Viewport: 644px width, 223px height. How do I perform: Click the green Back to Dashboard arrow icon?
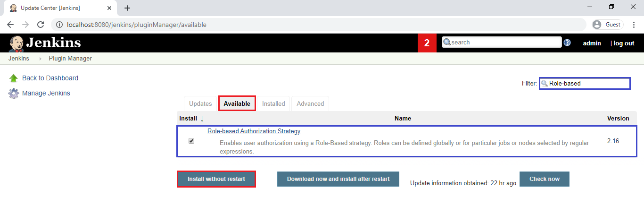(14, 78)
